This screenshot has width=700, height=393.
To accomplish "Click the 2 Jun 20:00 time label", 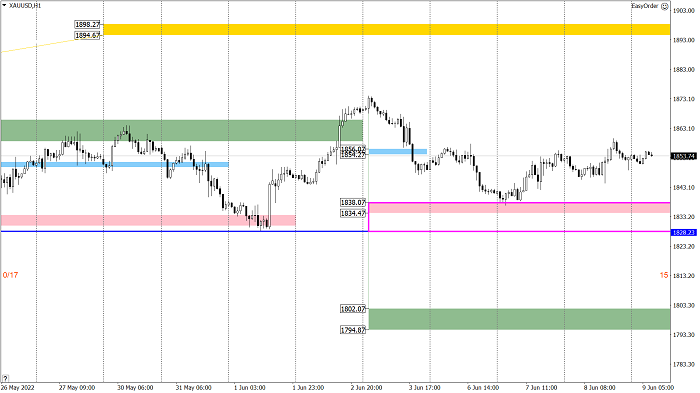I will (x=367, y=388).
